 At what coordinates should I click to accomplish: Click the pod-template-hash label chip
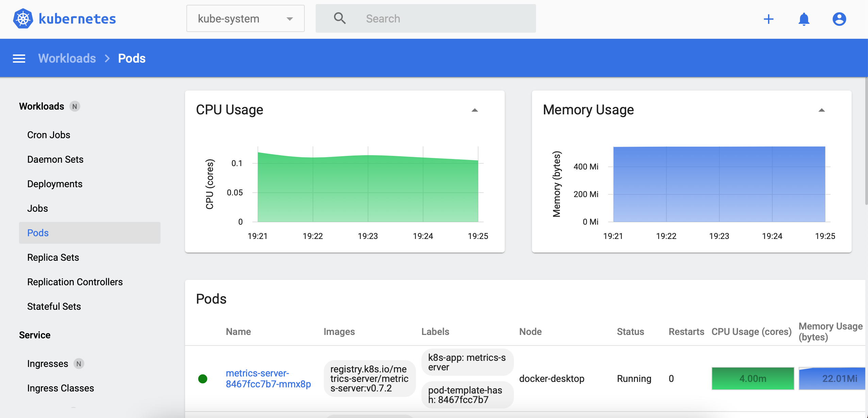pyautogui.click(x=467, y=395)
